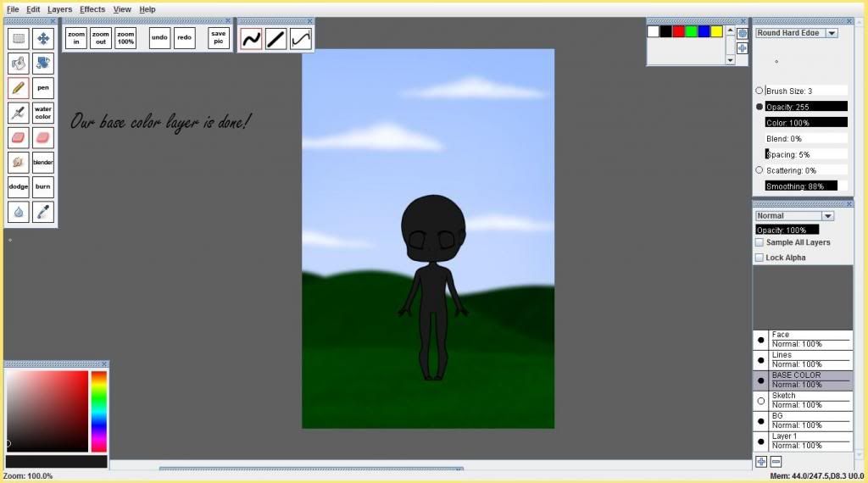The image size is (868, 483).
Task: Click the save pic button
Action: coord(219,38)
